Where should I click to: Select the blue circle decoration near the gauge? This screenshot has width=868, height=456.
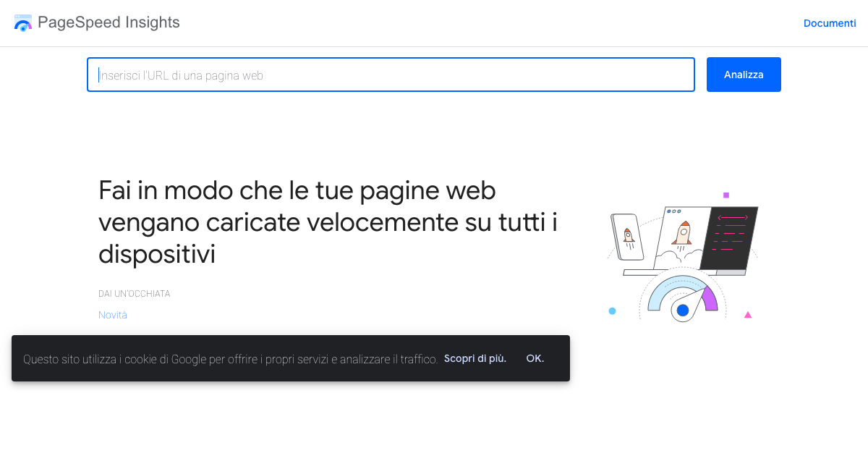pyautogui.click(x=612, y=310)
